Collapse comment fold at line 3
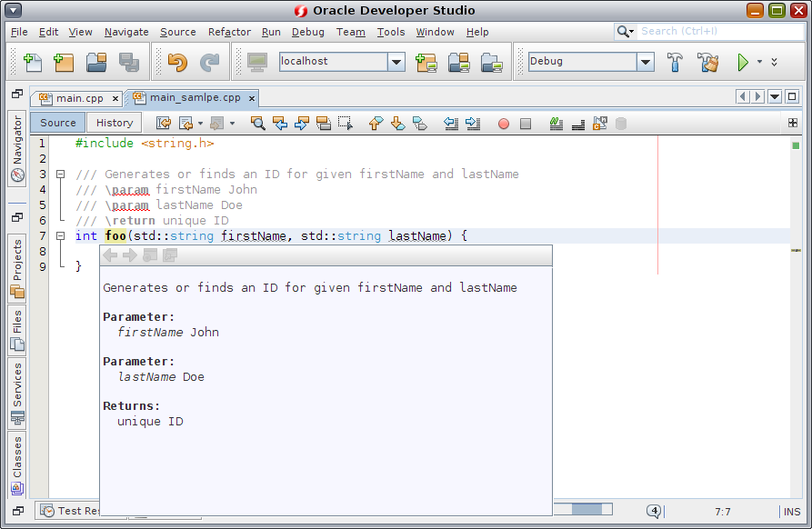The height and width of the screenshot is (529, 812). tap(61, 175)
